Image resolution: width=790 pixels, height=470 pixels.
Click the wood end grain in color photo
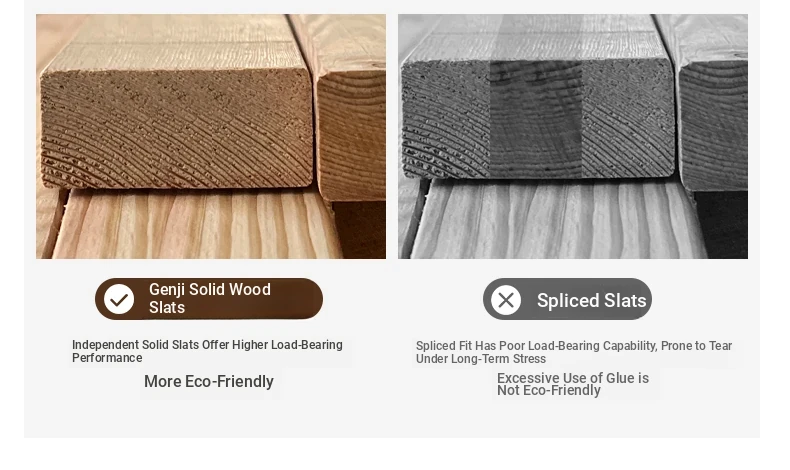pos(176,122)
